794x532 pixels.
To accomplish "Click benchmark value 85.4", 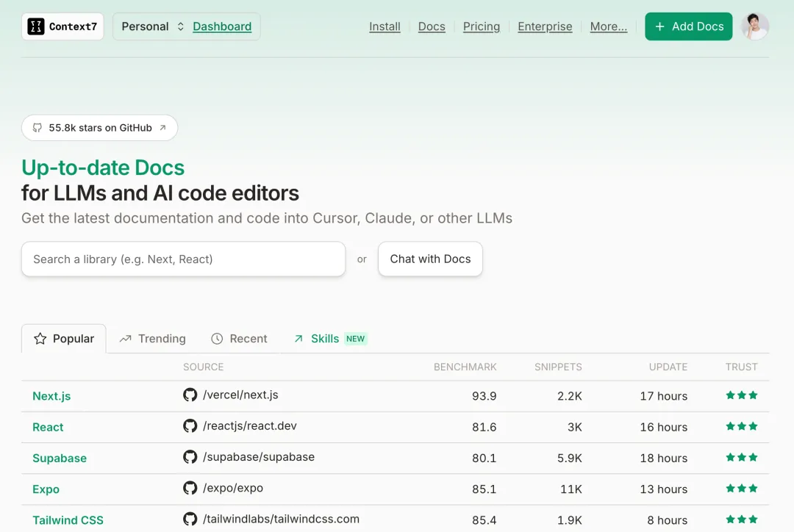I will (x=484, y=520).
